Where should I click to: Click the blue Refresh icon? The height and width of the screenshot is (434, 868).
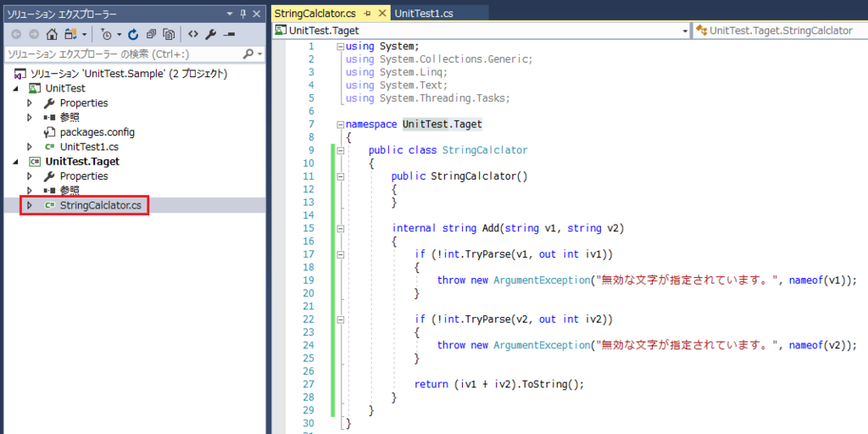[133, 34]
